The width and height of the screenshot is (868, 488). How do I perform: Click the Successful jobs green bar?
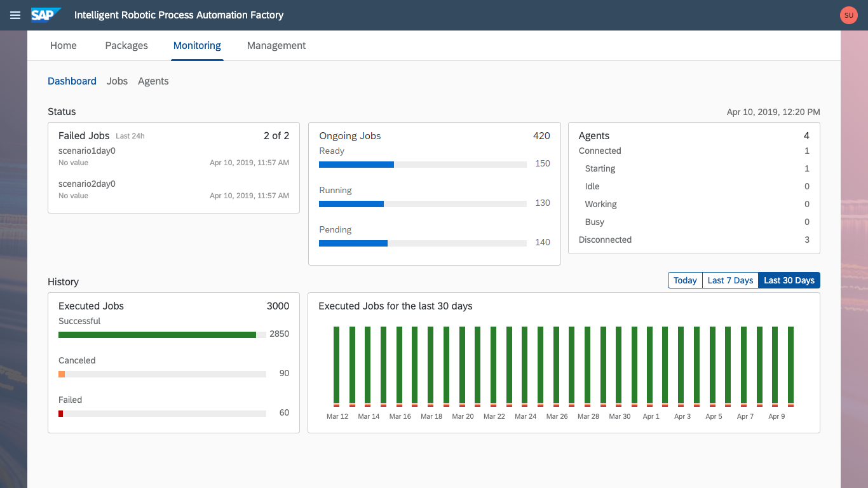(157, 335)
